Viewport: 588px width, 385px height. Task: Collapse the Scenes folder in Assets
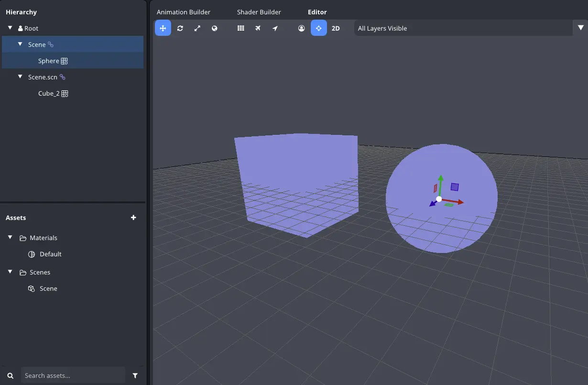coord(10,272)
